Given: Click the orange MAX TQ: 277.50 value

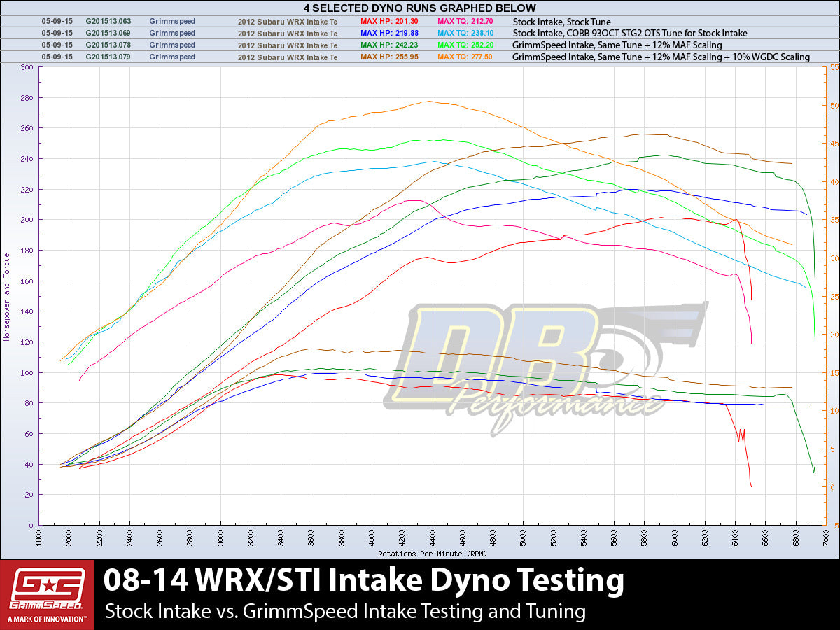Looking at the screenshot, I should [x=465, y=57].
